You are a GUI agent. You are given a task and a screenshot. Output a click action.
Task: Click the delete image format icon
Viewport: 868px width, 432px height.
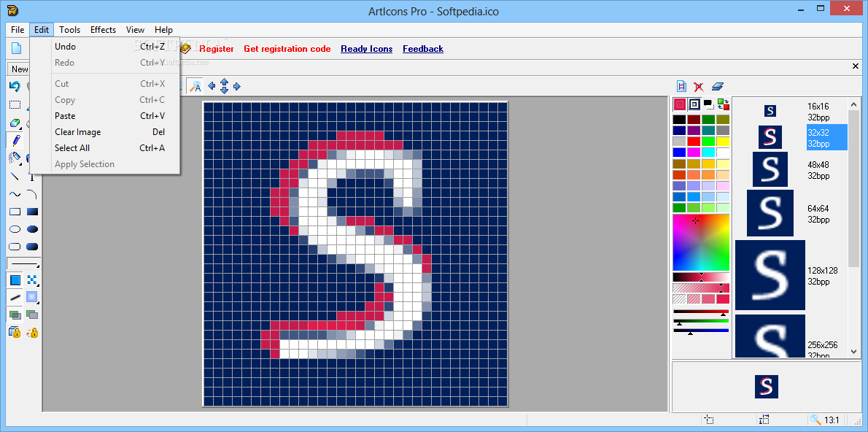pyautogui.click(x=700, y=86)
